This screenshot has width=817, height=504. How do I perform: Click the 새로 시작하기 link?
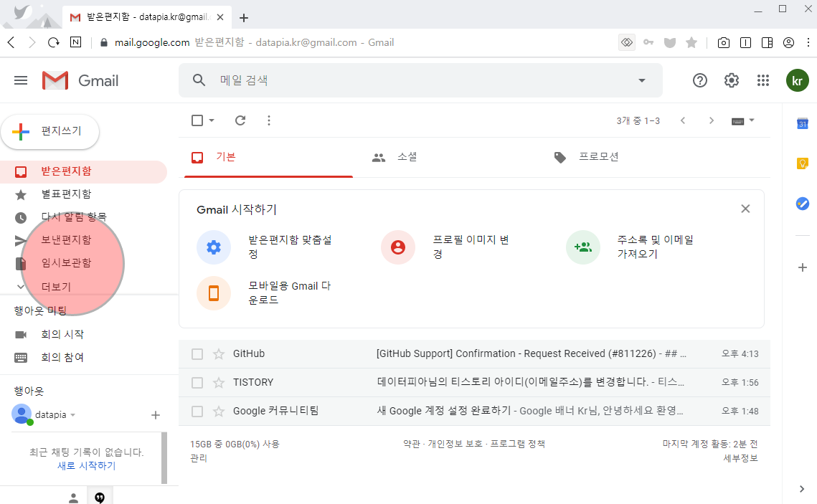click(87, 465)
